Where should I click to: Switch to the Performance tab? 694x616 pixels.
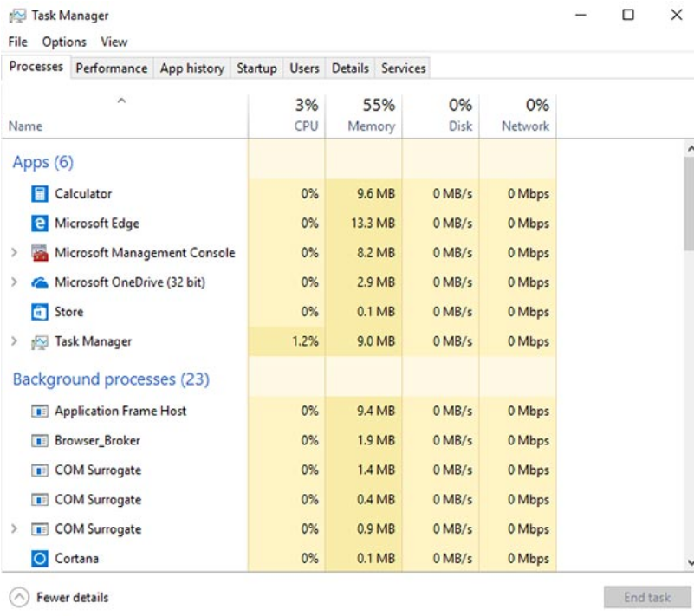coord(112,68)
